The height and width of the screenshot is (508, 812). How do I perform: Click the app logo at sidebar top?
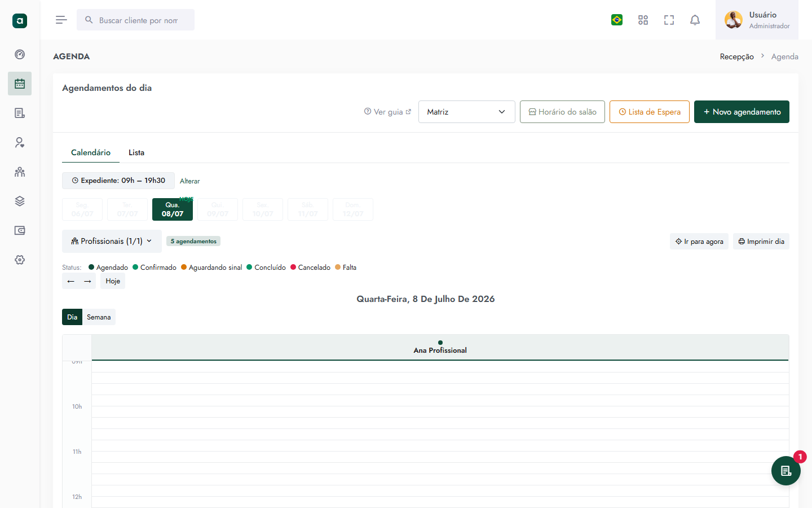coord(20,21)
